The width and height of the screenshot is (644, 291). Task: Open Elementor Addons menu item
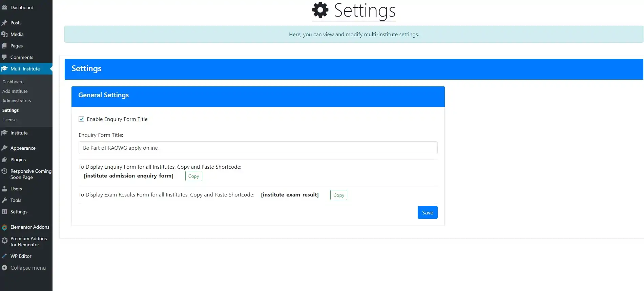tap(26, 227)
